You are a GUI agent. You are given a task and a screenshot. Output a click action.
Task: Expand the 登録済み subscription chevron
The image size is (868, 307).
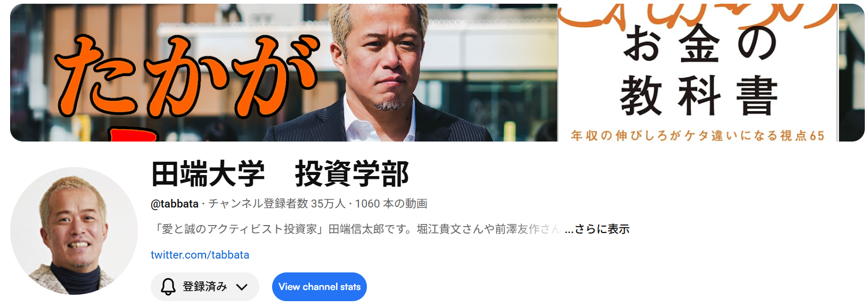click(242, 287)
